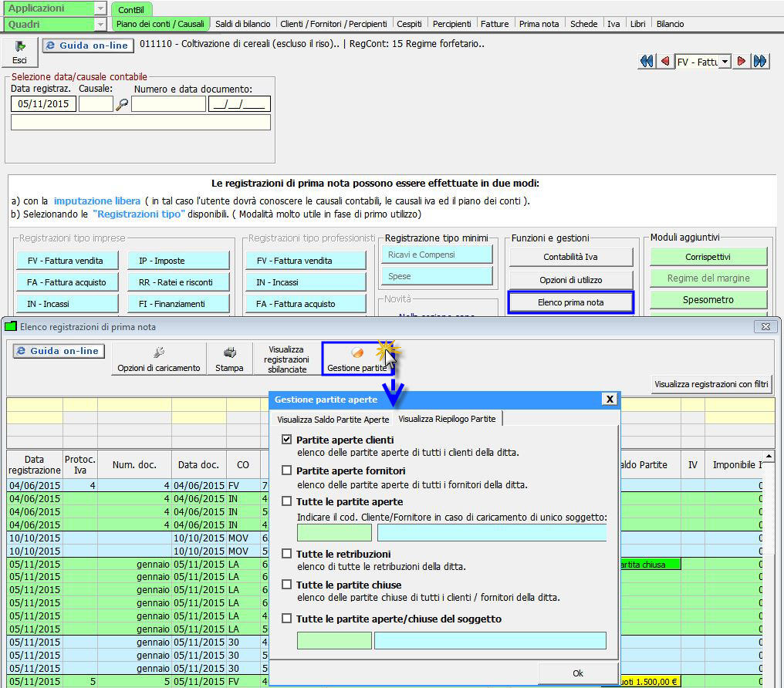Open Contabilità Iva function
The width and height of the screenshot is (784, 688).
pos(570,257)
